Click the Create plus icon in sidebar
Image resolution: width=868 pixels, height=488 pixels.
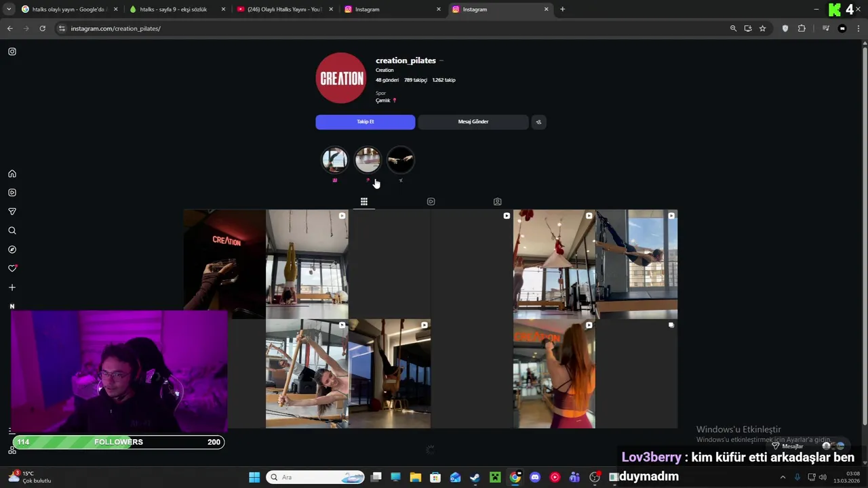[12, 287]
